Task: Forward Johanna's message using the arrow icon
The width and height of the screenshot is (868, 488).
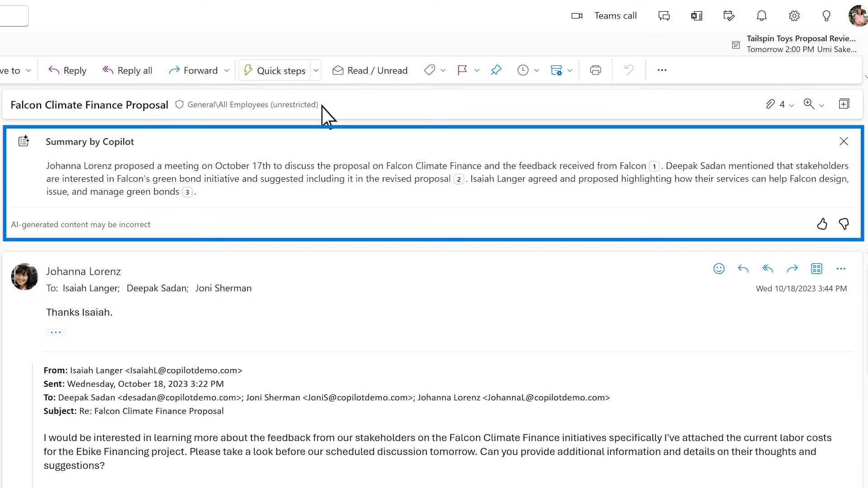Action: click(x=793, y=268)
